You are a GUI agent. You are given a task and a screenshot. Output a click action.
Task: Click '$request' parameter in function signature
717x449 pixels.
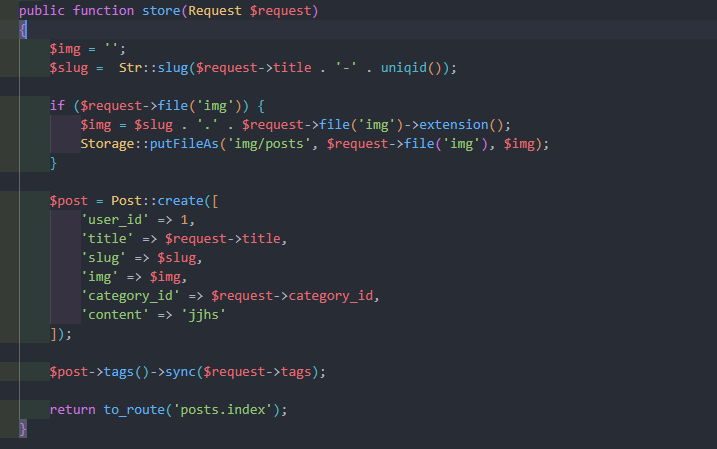[x=280, y=11]
